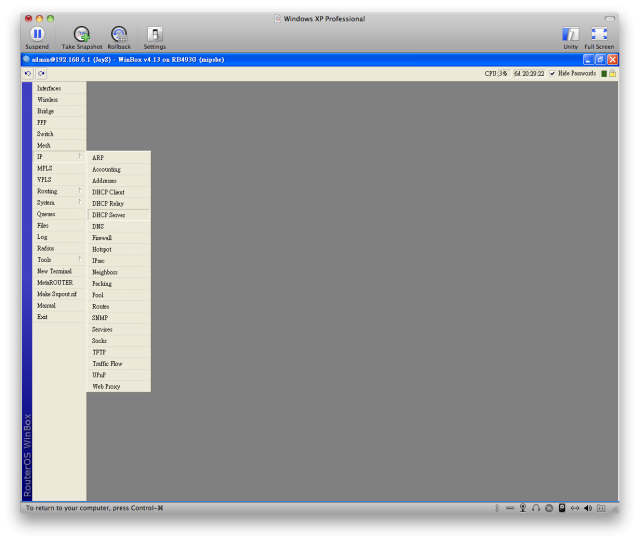Select Addresses in the IP submenu
This screenshot has width=640, height=542.
(119, 180)
